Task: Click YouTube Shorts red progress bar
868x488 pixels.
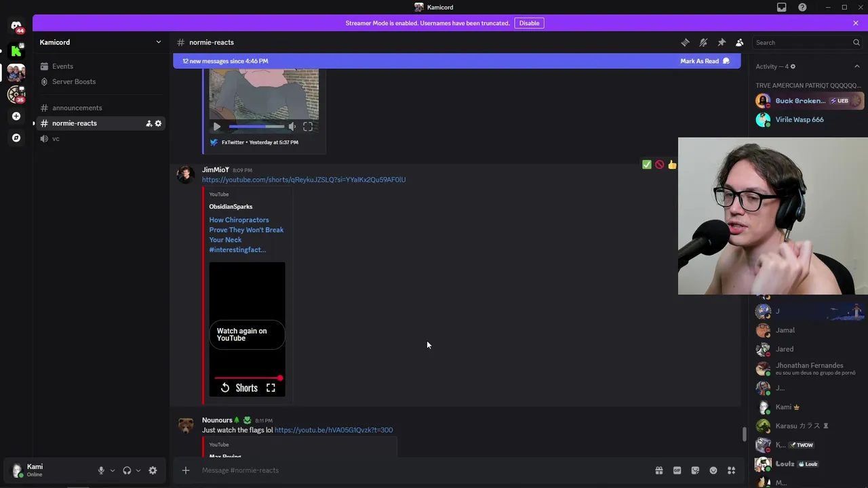Action: tap(248, 378)
